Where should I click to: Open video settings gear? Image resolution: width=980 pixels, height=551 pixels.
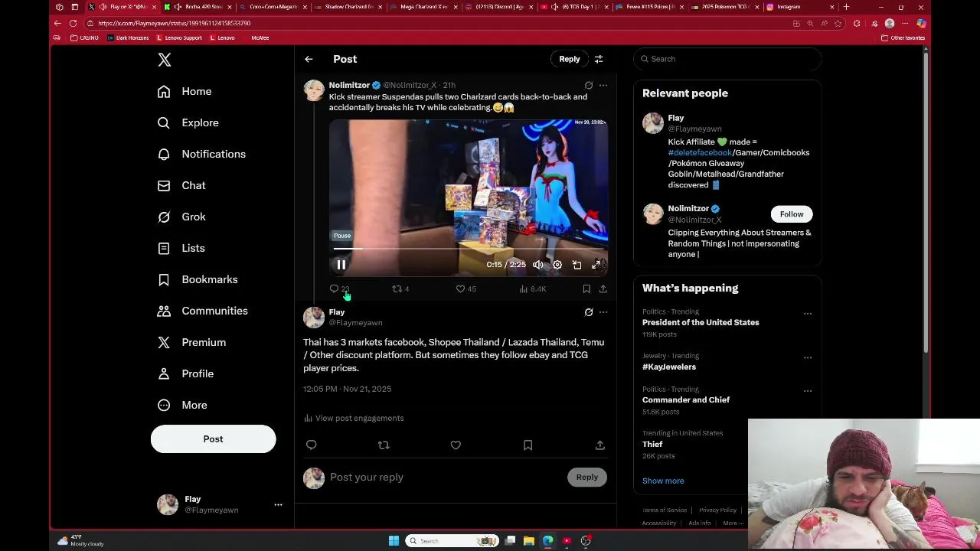point(557,265)
